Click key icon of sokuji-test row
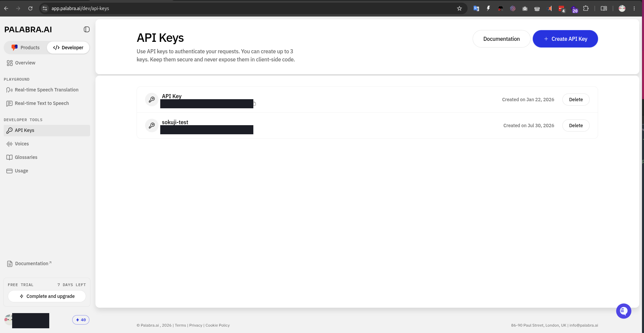 pos(152,126)
